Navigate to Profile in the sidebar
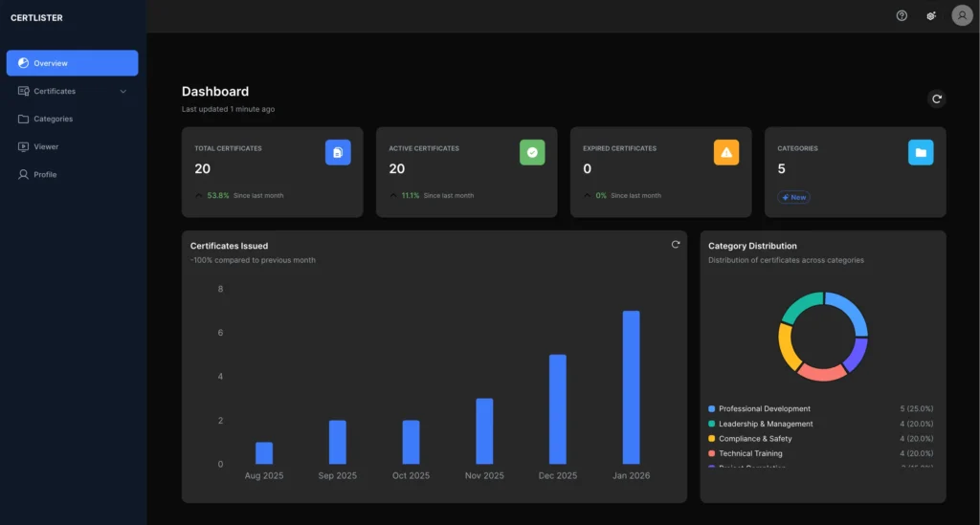980x525 pixels. tap(45, 174)
